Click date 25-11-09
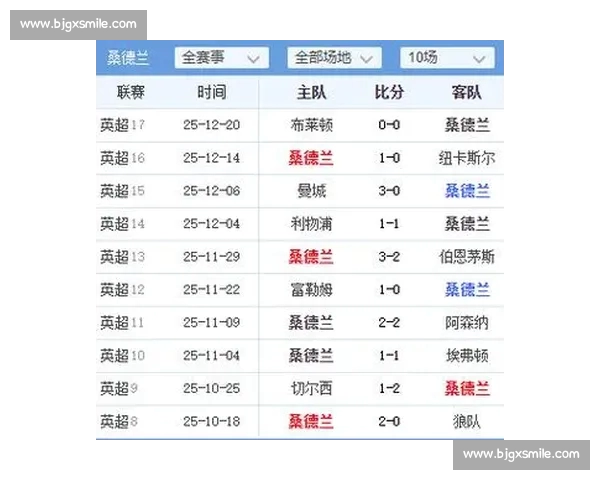Viewport: 600px width, 480px height. pyautogui.click(x=212, y=323)
